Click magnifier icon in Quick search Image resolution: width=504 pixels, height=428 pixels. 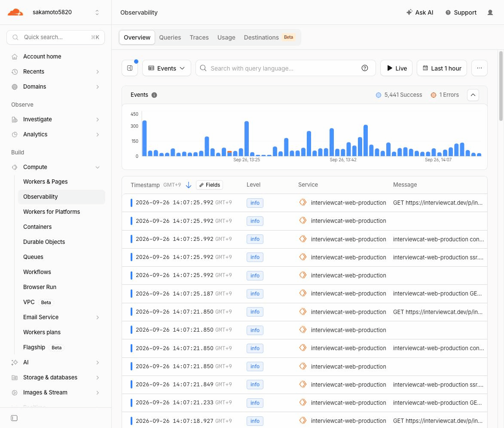(15, 37)
